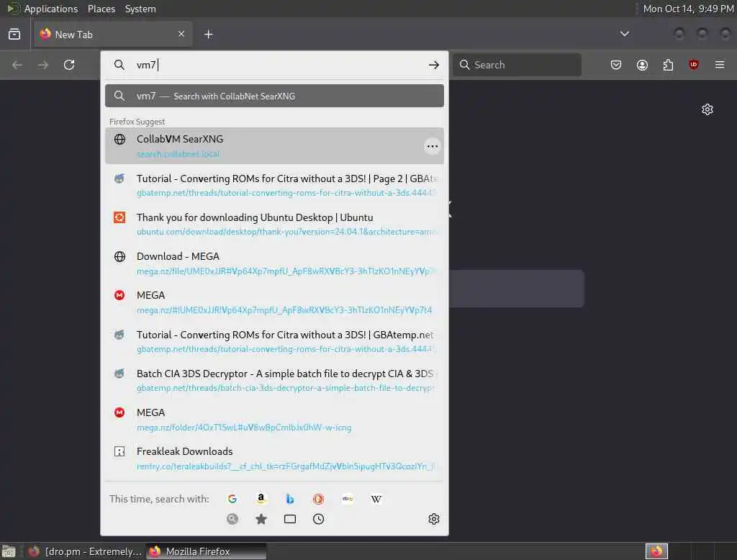The width and height of the screenshot is (737, 560).
Task: Open search settings gear in the urlbar panel
Action: (433, 519)
